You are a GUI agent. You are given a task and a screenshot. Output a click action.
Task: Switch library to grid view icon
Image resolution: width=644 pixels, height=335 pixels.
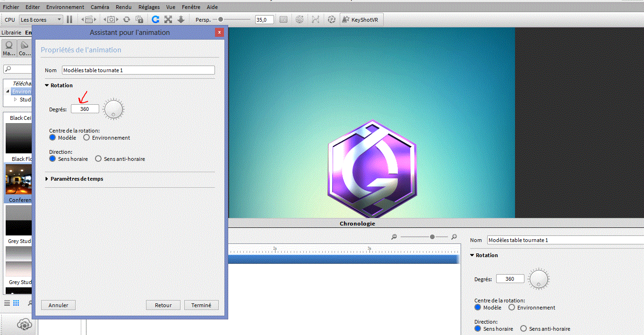[x=16, y=302]
